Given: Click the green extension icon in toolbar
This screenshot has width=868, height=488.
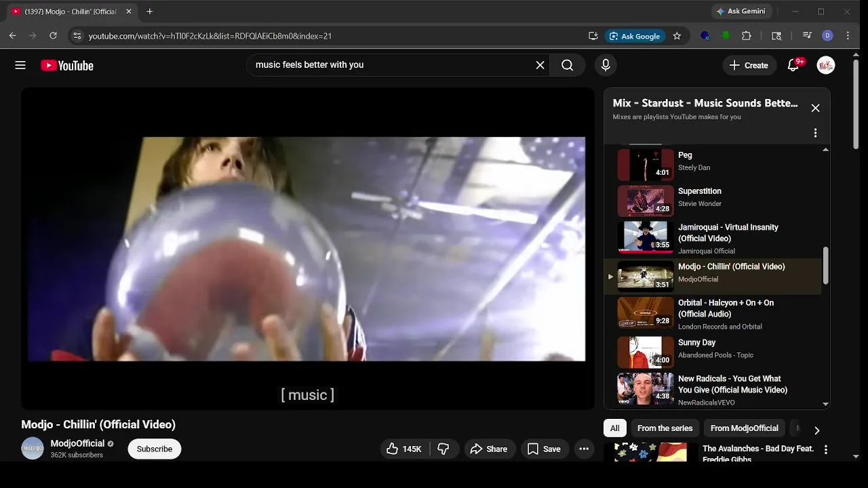Looking at the screenshot, I should [x=726, y=36].
